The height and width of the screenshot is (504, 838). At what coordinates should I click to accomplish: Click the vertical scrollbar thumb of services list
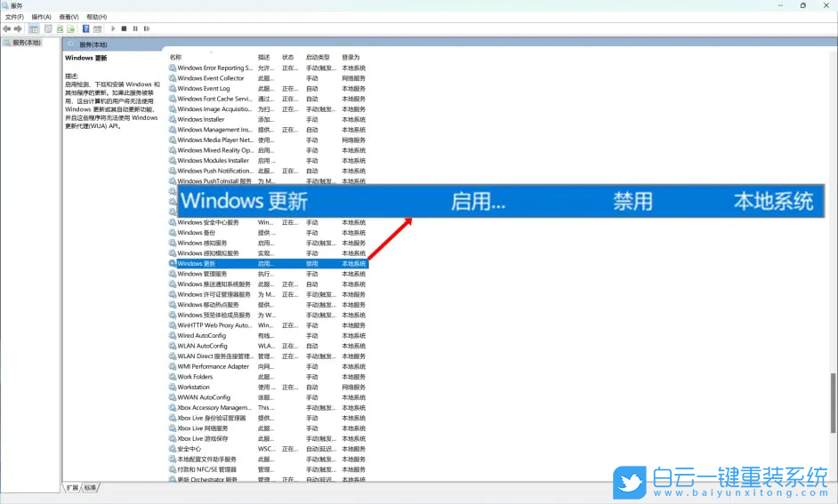point(833,403)
